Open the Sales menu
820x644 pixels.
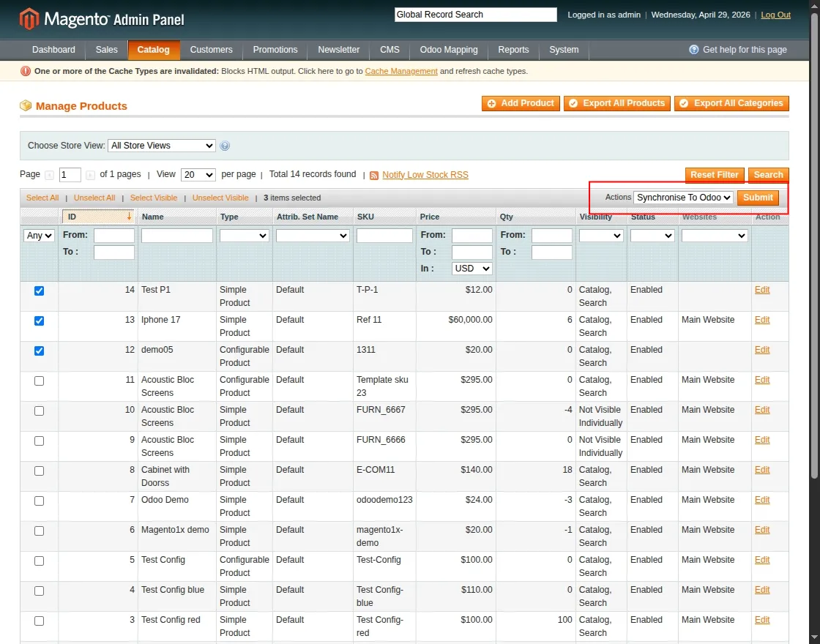pyautogui.click(x=107, y=50)
